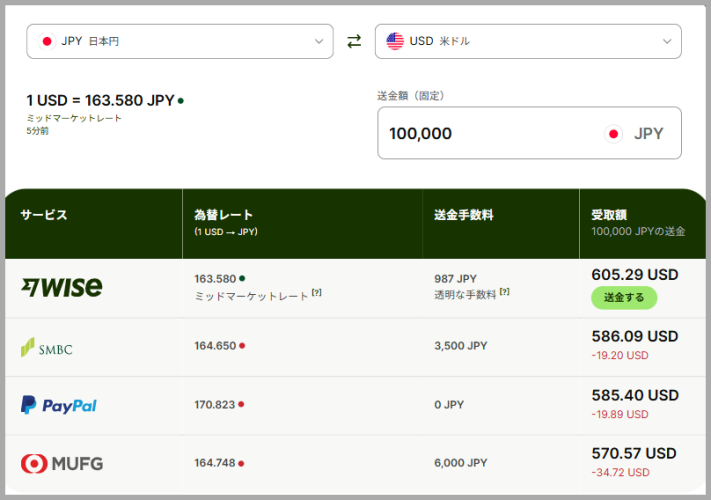Click the Wise received amount 605.29 USD
The image size is (711, 500).
635,275
